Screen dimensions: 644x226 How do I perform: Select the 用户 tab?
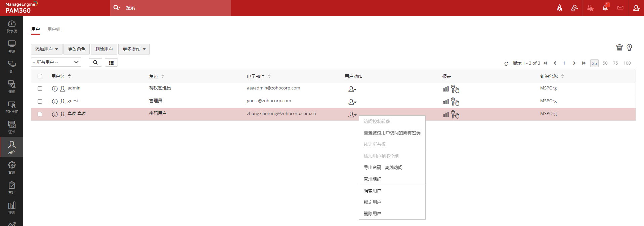36,29
